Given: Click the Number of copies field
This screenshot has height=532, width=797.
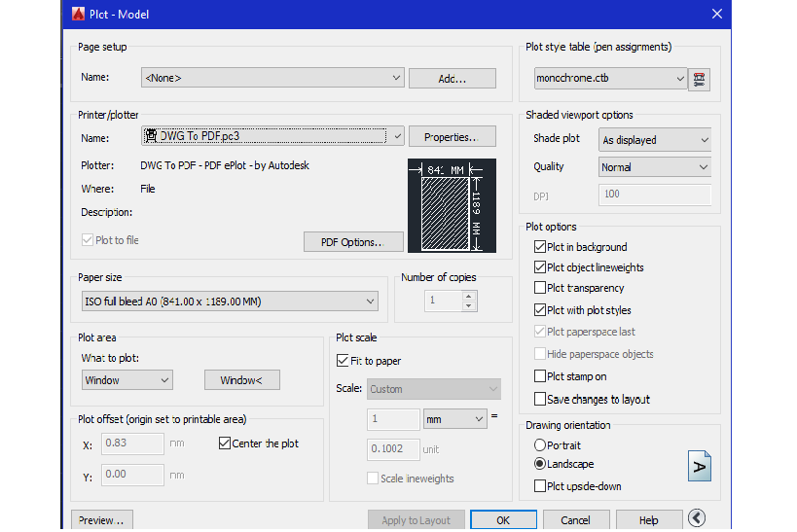Looking at the screenshot, I should click(x=443, y=301).
